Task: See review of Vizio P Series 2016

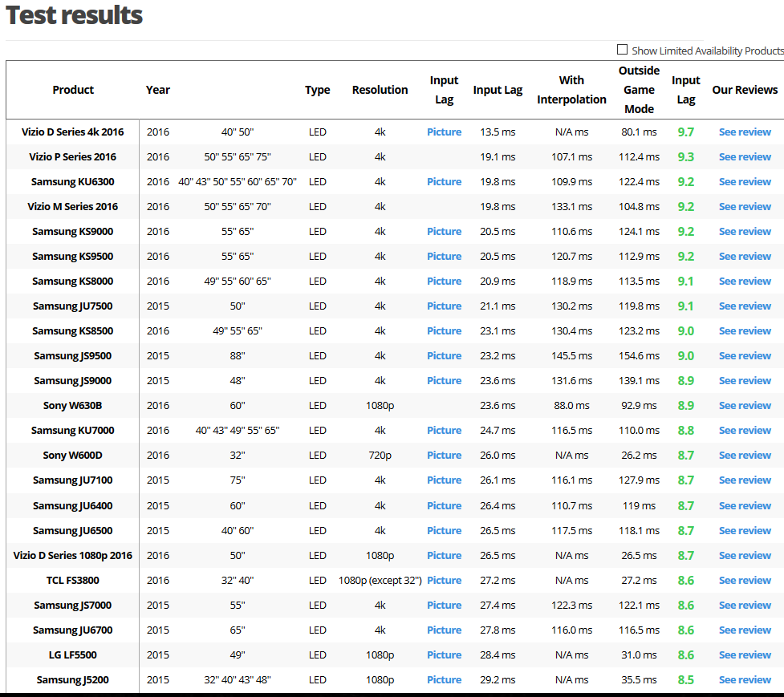Action: (x=745, y=157)
